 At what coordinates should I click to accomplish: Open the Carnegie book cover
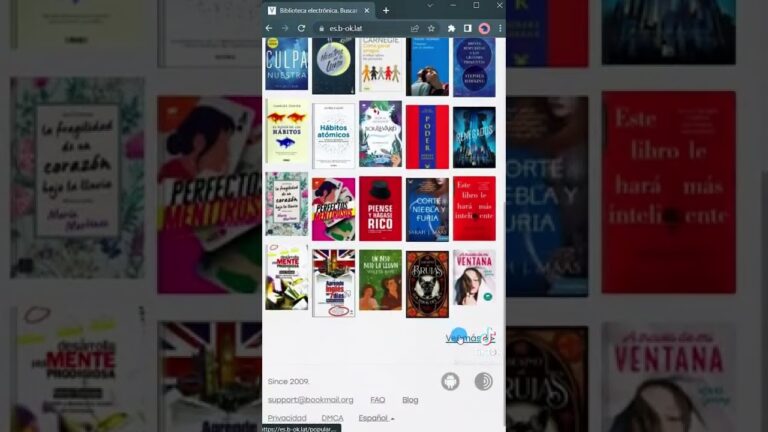(381, 65)
